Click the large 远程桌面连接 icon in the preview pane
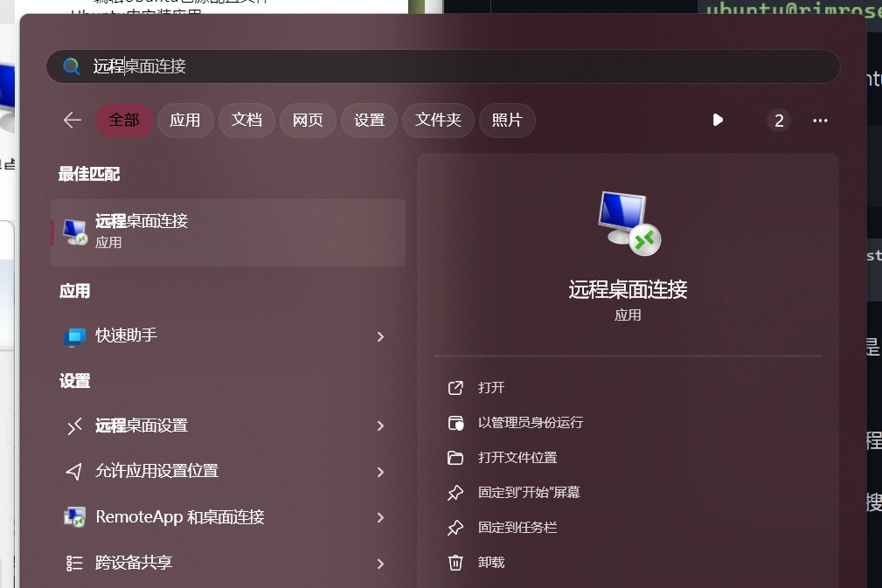This screenshot has height=588, width=882. [629, 223]
